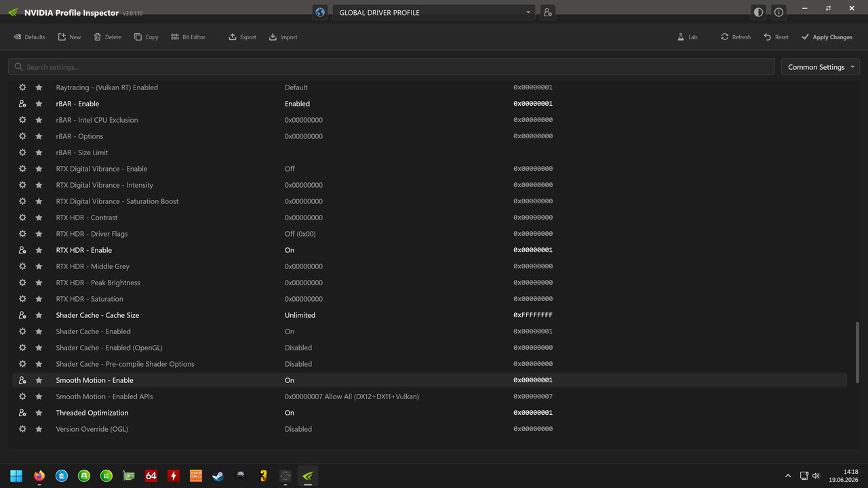Image resolution: width=868 pixels, height=488 pixels.
Task: Click the vertical scrollbar thumb of the settings list
Action: click(857, 352)
